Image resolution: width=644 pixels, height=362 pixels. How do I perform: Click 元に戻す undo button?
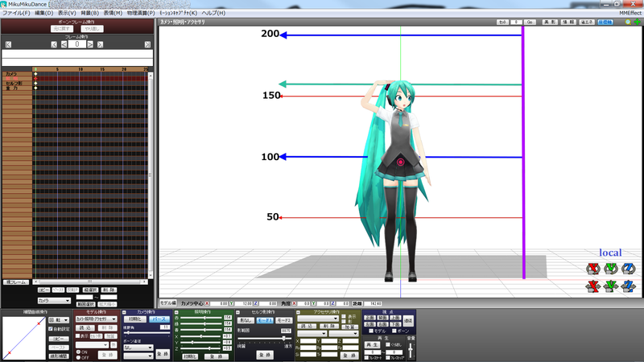pos(62,29)
